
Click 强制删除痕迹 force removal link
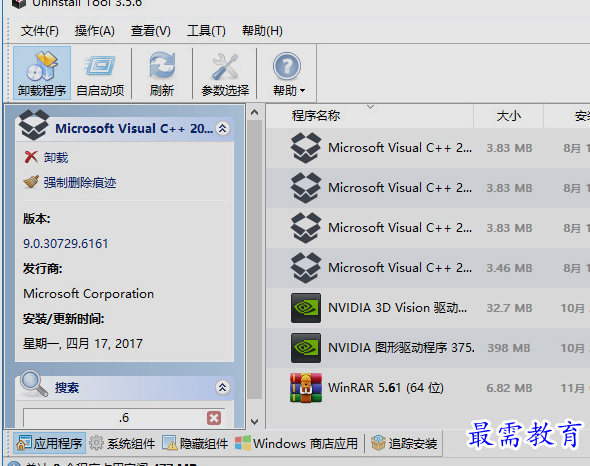(80, 183)
